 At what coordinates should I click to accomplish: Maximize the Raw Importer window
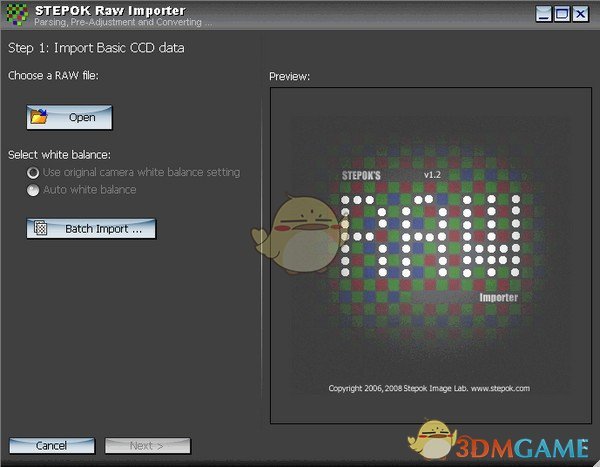click(562, 14)
